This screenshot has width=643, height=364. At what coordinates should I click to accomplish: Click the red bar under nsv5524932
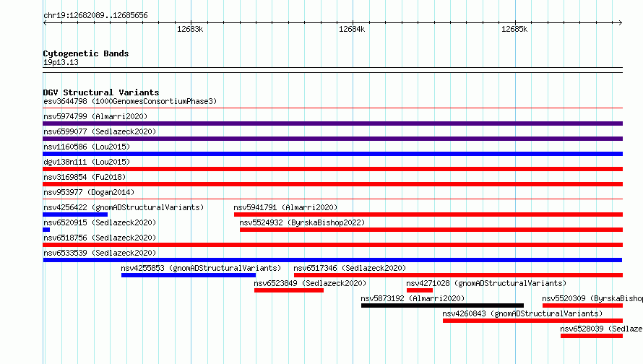(431, 230)
